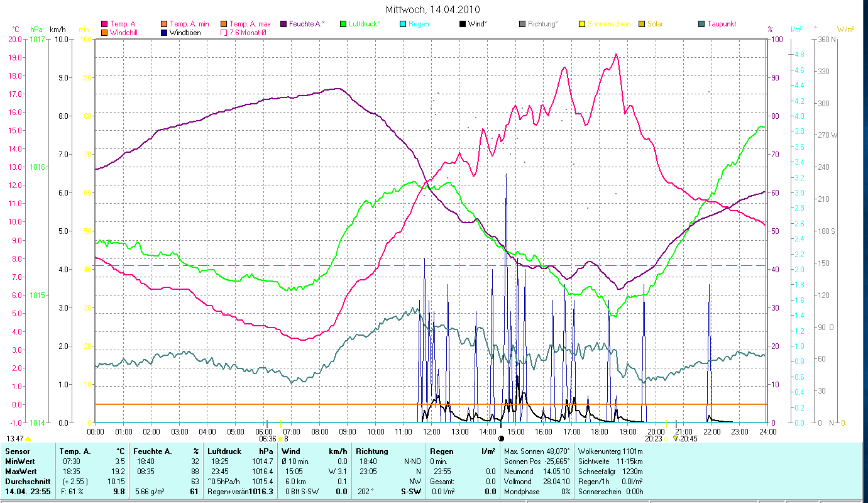
Task: Click the pink Temp. A. legend swatch
Action: click(x=104, y=24)
